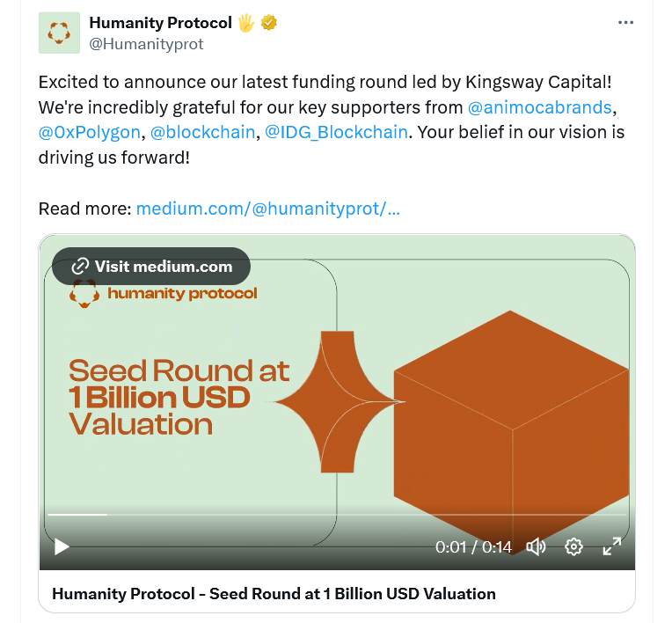Image resolution: width=672 pixels, height=623 pixels.
Task: Click the gold verified badge
Action: click(x=269, y=23)
